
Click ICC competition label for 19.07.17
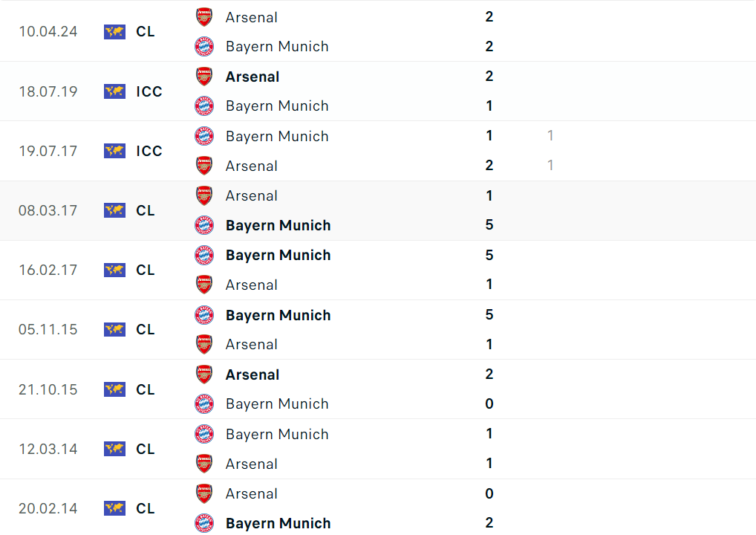(x=149, y=151)
